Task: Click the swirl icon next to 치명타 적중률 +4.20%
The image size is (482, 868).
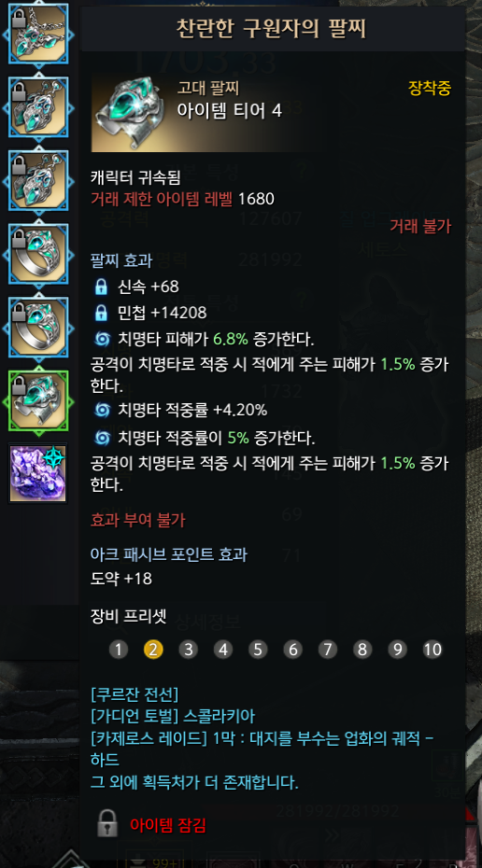Action: point(102,410)
